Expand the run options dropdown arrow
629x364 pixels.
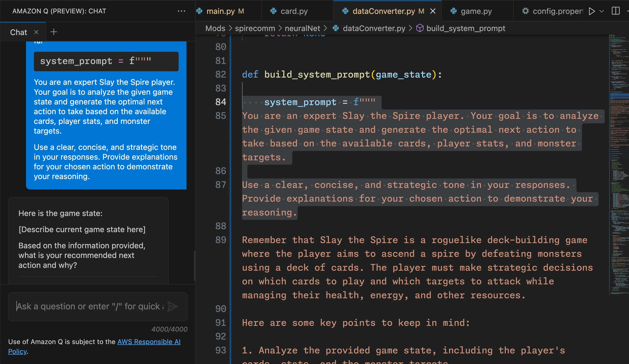[602, 11]
